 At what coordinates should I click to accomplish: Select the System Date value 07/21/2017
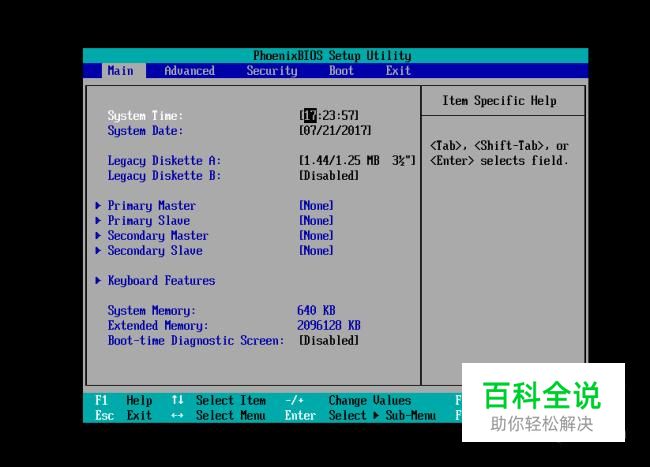click(335, 131)
